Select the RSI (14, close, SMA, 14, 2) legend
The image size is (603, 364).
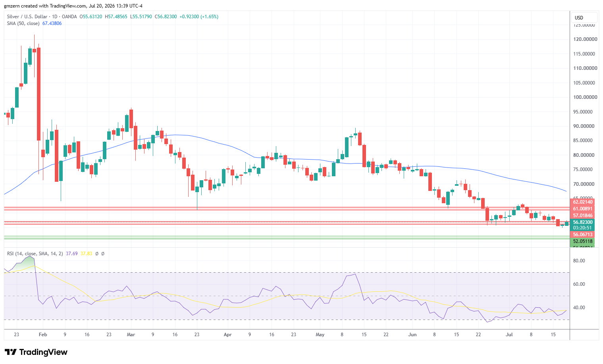pyautogui.click(x=35, y=253)
